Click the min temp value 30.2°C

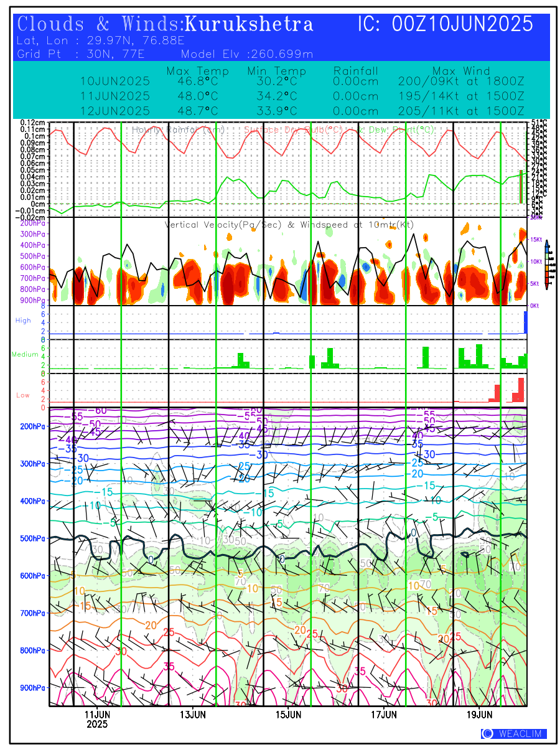276,82
